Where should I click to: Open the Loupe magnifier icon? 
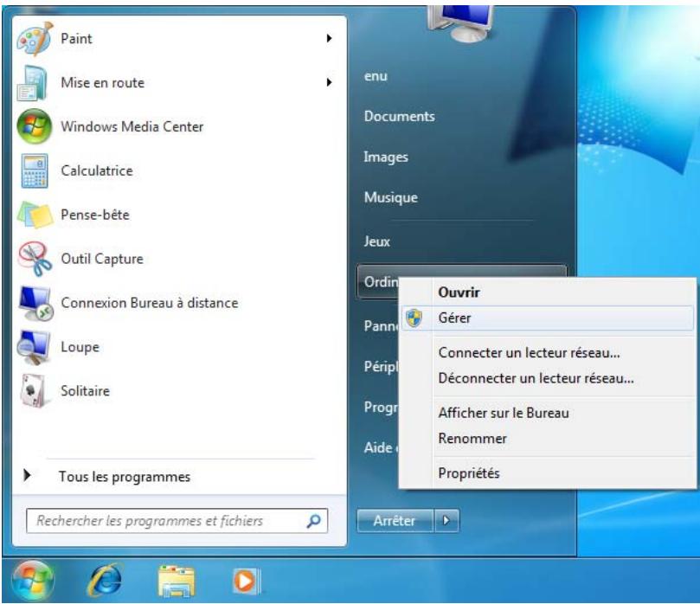click(34, 347)
